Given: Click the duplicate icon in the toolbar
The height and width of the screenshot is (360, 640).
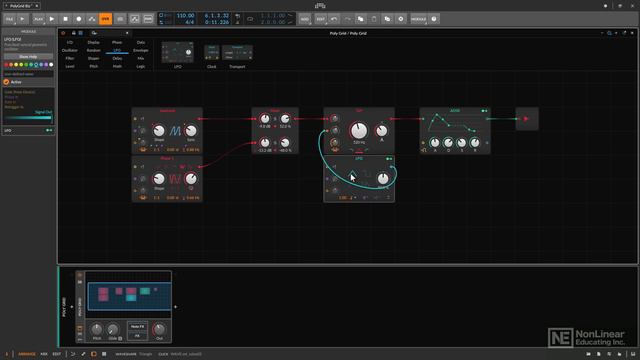Looking at the screenshot, I should point(387,19).
